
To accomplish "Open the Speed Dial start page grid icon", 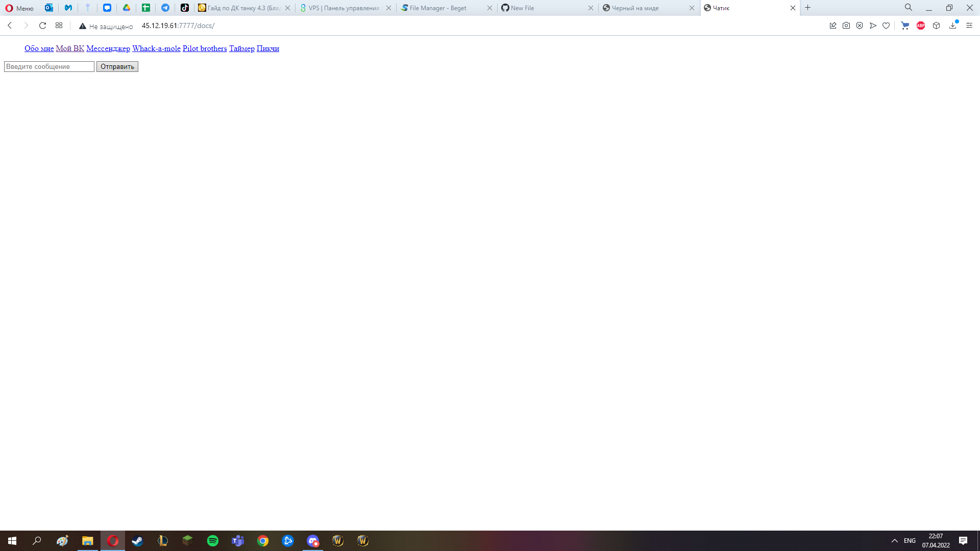I will pos(59,26).
